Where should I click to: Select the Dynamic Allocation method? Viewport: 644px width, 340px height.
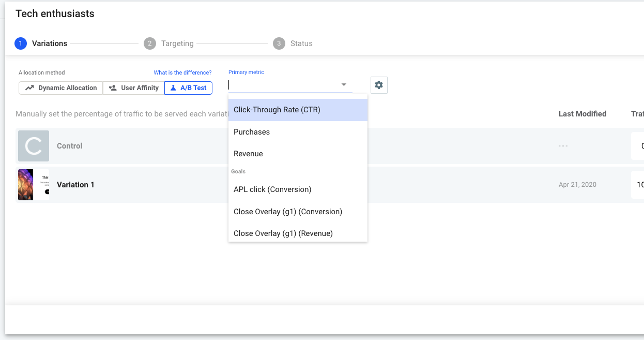tap(61, 88)
